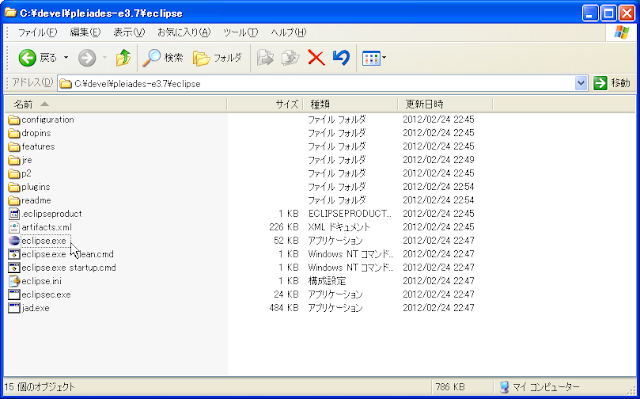Select the p2 folder icon
The image size is (640, 399).
(14, 174)
